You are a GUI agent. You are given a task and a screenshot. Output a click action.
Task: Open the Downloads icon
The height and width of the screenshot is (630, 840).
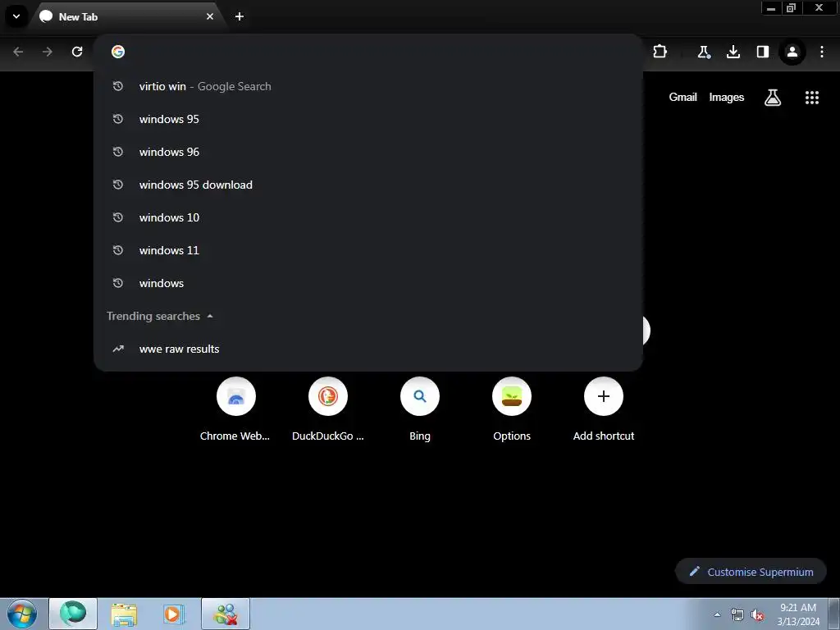[733, 52]
